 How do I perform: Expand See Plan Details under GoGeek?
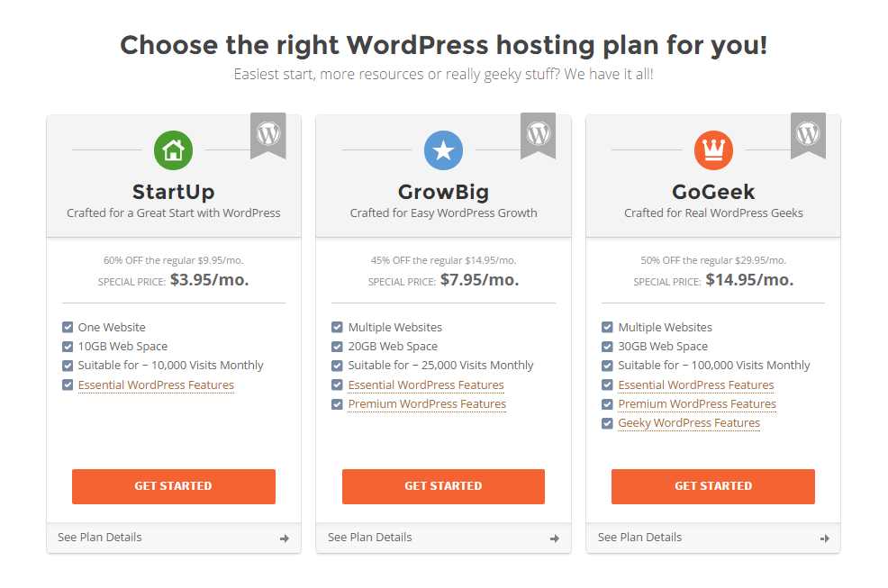pos(713,538)
